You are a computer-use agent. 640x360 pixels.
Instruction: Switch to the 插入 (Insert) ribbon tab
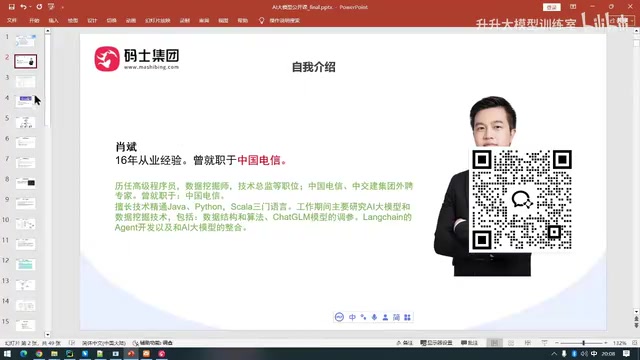point(53,20)
